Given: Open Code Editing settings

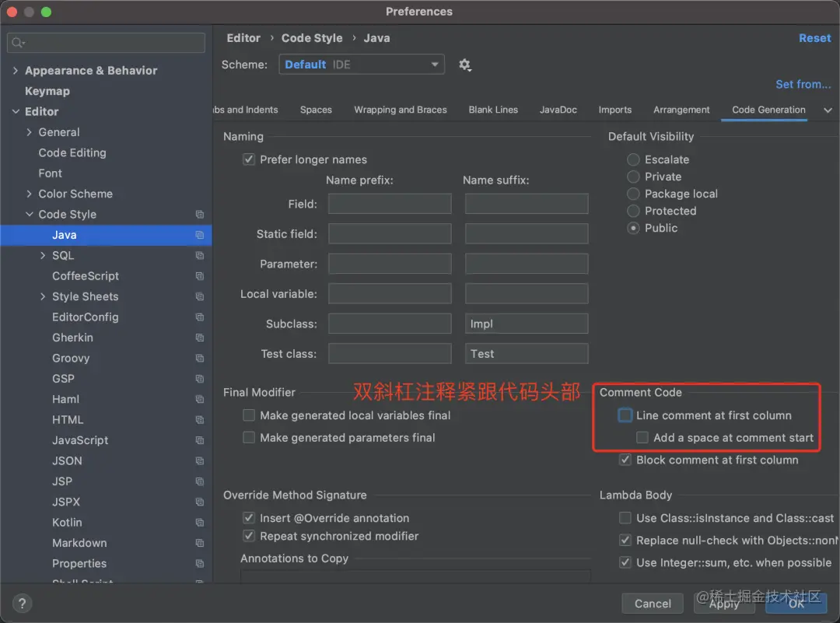Looking at the screenshot, I should pyautogui.click(x=72, y=152).
